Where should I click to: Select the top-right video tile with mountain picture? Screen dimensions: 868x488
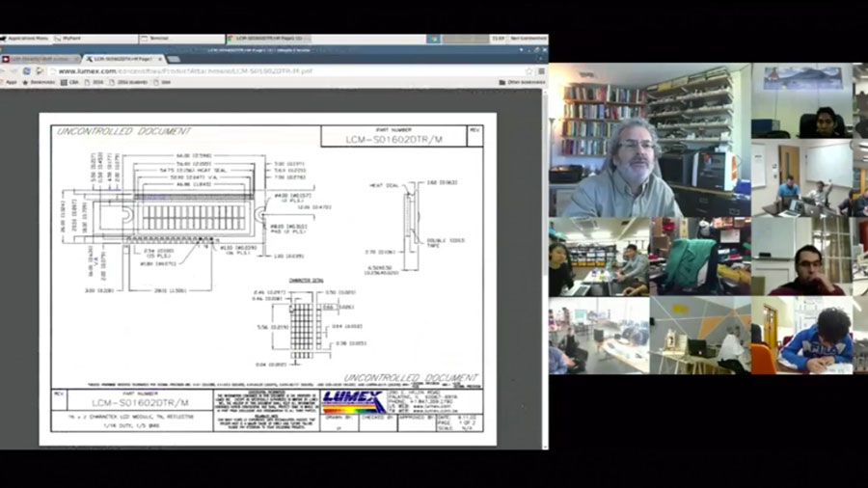(x=802, y=100)
